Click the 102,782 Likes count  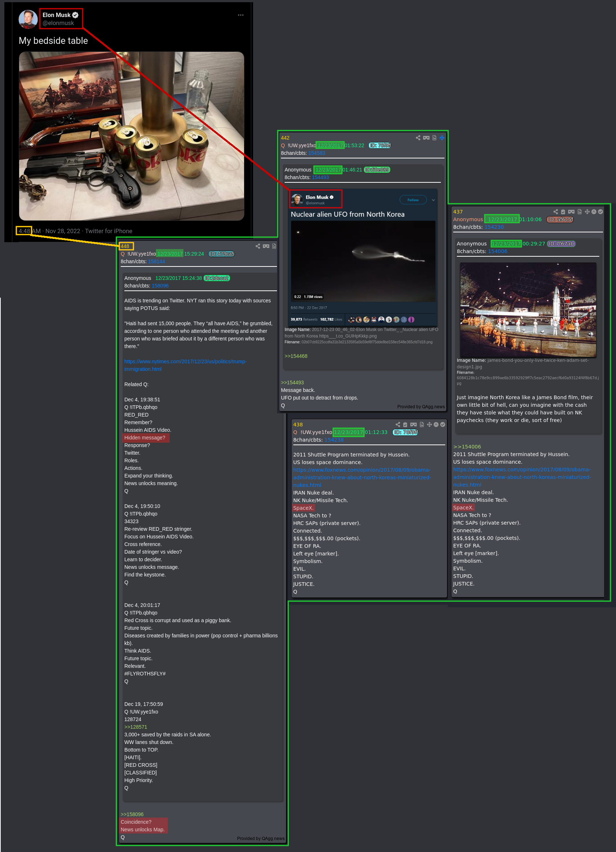tap(331, 319)
